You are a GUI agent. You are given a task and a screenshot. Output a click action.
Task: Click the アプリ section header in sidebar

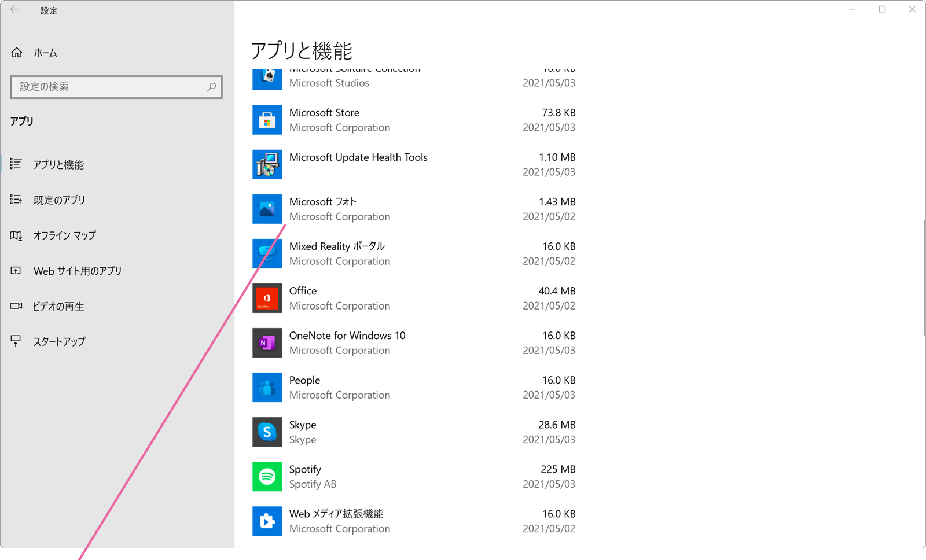click(x=22, y=121)
